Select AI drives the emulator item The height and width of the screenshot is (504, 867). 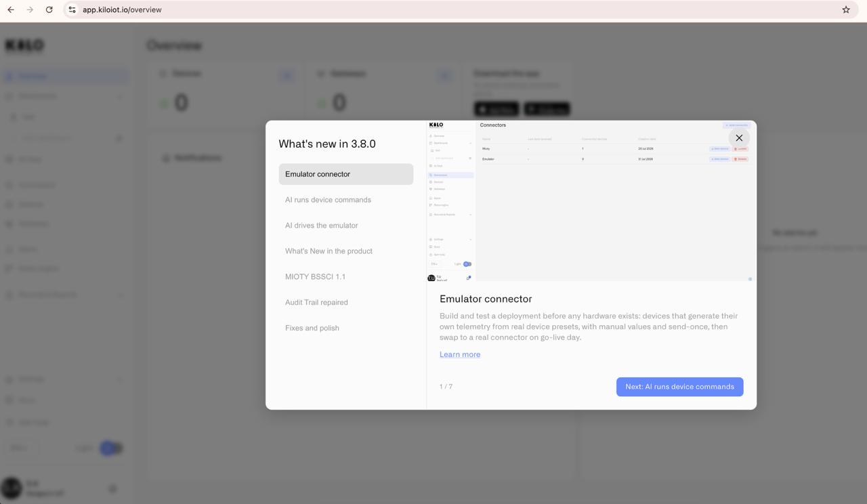(345, 226)
